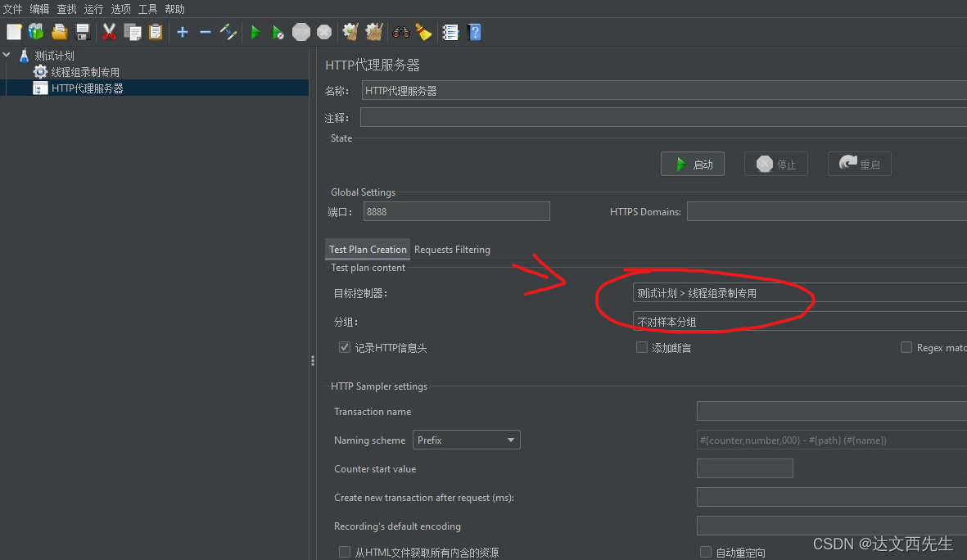
Task: Click Start no pauses icon
Action: [278, 32]
